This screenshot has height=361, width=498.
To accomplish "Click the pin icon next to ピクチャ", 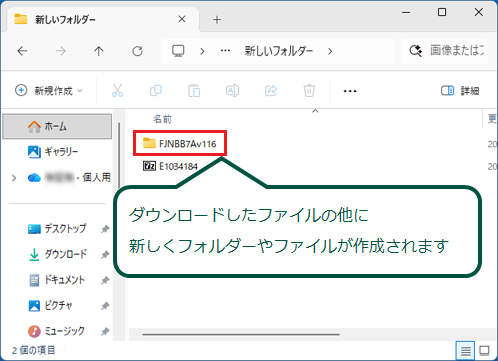I will point(105,306).
